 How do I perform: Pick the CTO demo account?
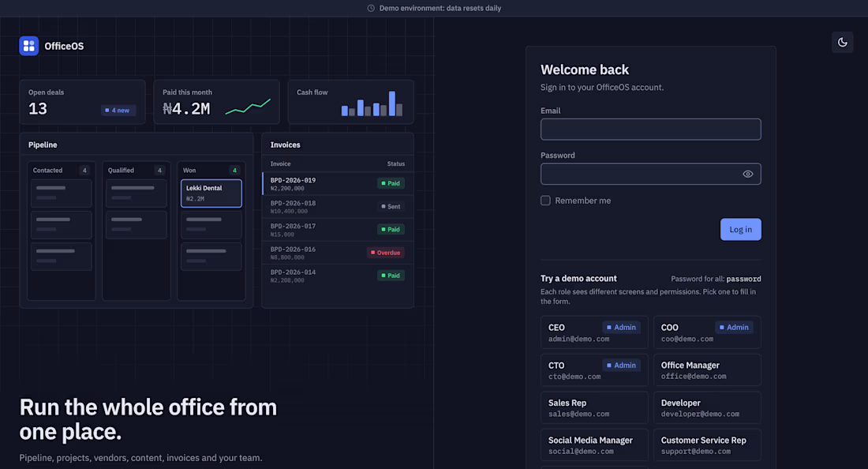point(594,370)
